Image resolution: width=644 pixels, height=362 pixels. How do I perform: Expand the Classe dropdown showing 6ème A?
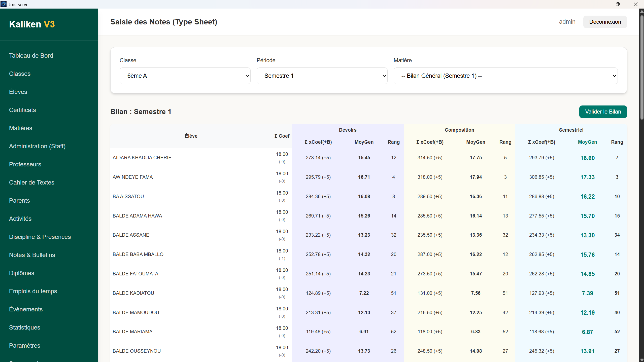pos(185,76)
